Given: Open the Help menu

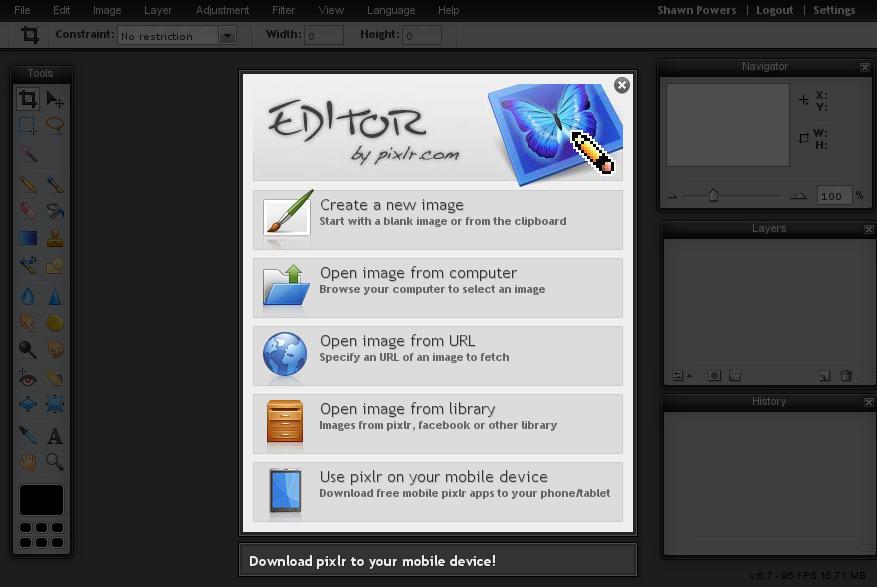Looking at the screenshot, I should (x=449, y=10).
